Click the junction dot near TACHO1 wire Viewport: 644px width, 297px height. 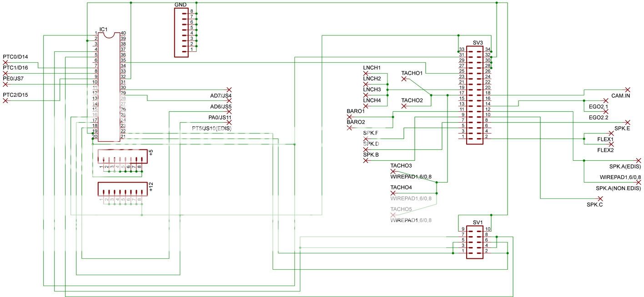click(x=431, y=95)
